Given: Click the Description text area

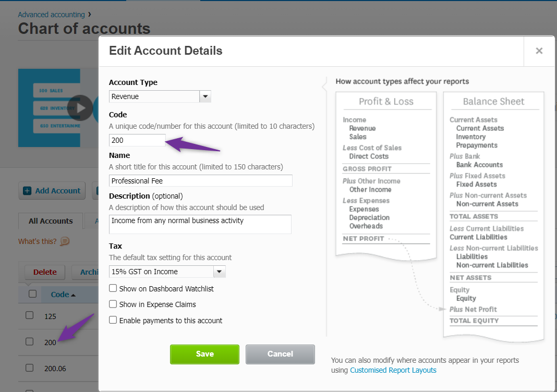Looking at the screenshot, I should [200, 224].
